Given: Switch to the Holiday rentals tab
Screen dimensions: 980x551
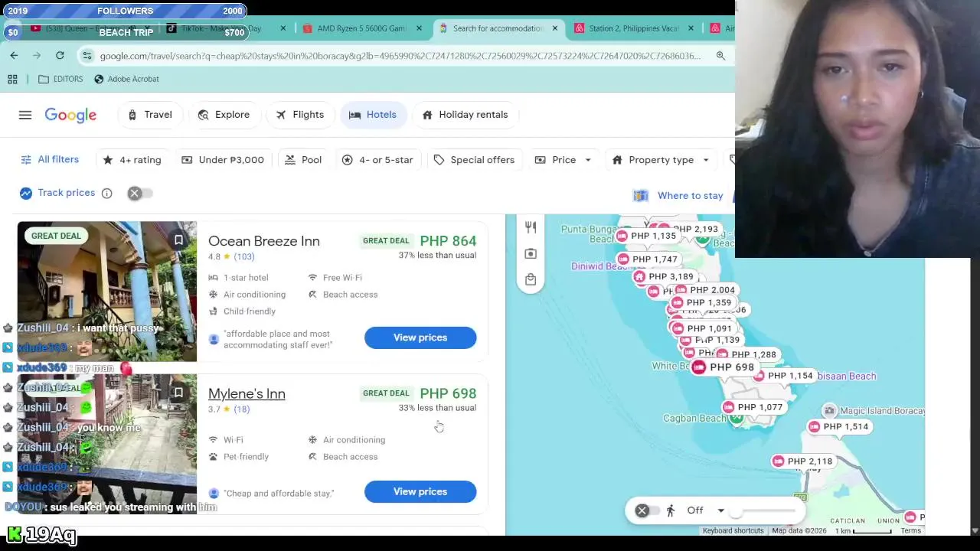Looking at the screenshot, I should 465,115.
